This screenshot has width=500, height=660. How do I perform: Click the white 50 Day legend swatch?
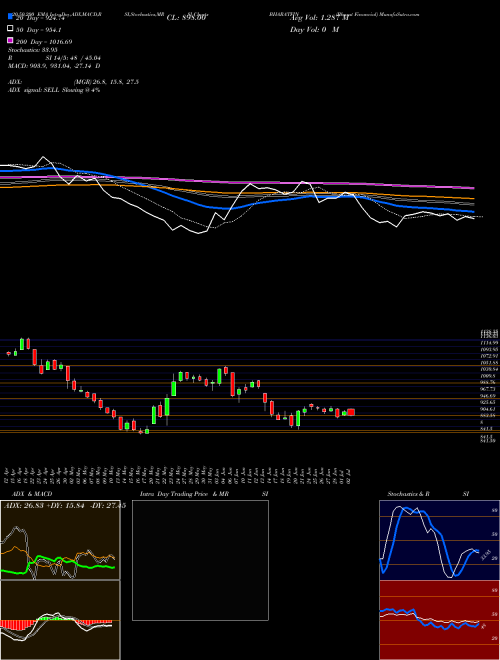10,29
